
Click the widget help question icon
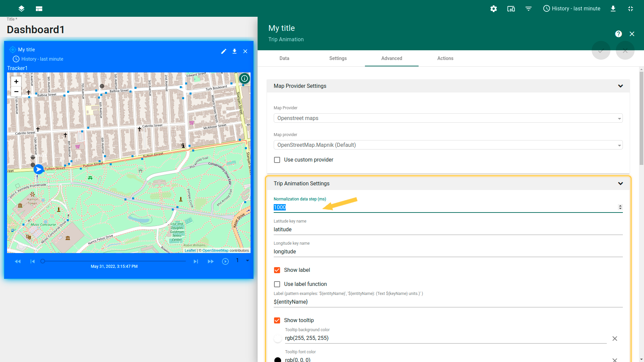(x=618, y=34)
